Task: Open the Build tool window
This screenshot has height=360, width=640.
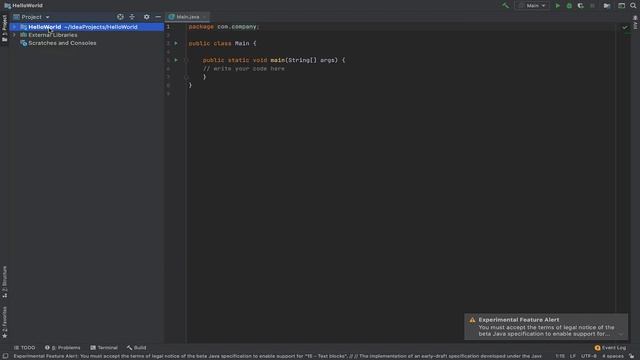Action: pos(136,348)
